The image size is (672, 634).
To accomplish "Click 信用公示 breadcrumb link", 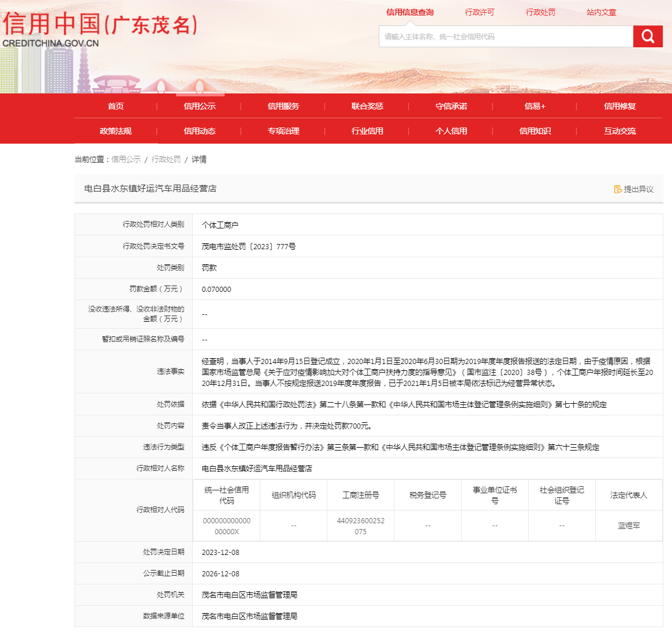I will click(126, 159).
